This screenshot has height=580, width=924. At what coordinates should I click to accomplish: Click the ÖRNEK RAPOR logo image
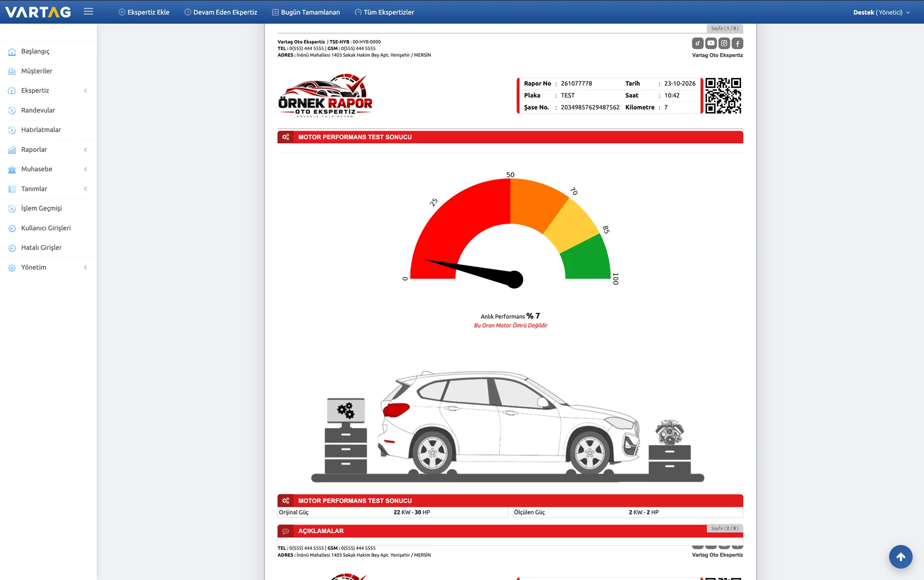coord(325,96)
